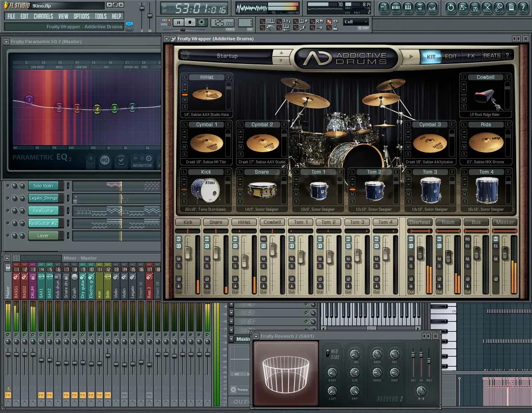
Task: Switch to the FX tab in Addictive Drums
Action: coord(471,56)
